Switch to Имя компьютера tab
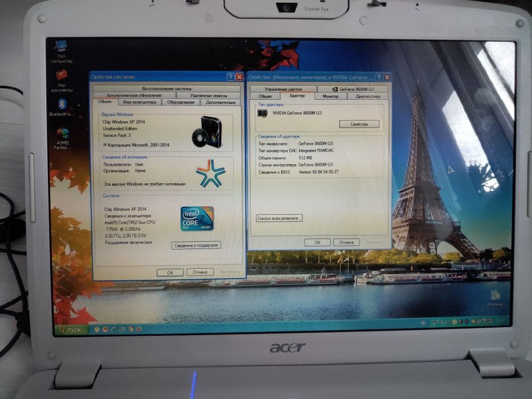The width and height of the screenshot is (532, 399). pos(140,102)
